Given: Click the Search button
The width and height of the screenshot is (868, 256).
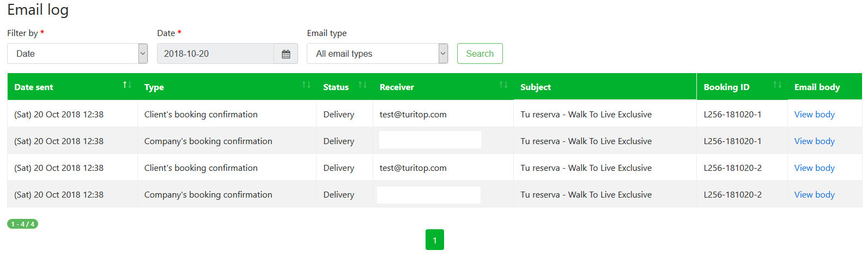Looking at the screenshot, I should tap(479, 53).
